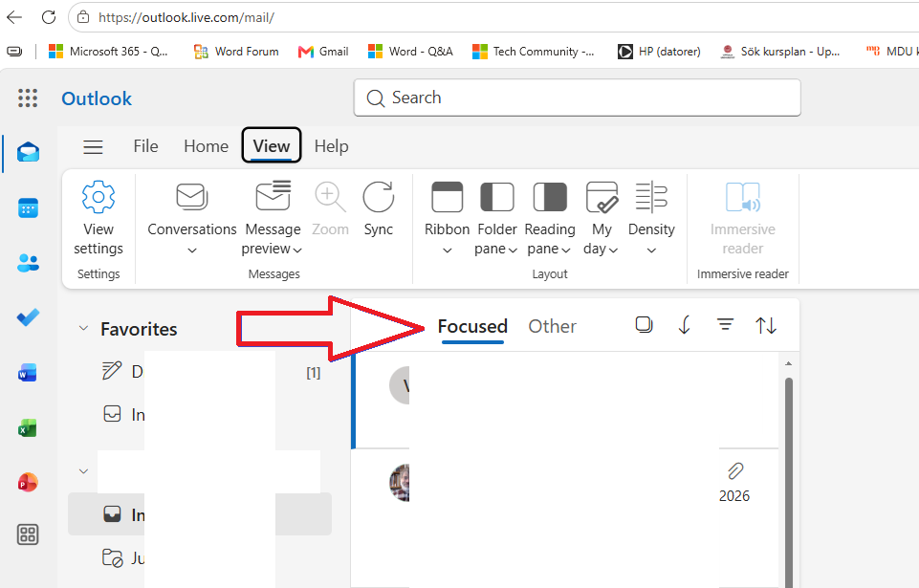Image resolution: width=919 pixels, height=588 pixels.
Task: Launch Excel from the left app bar
Action: [28, 428]
